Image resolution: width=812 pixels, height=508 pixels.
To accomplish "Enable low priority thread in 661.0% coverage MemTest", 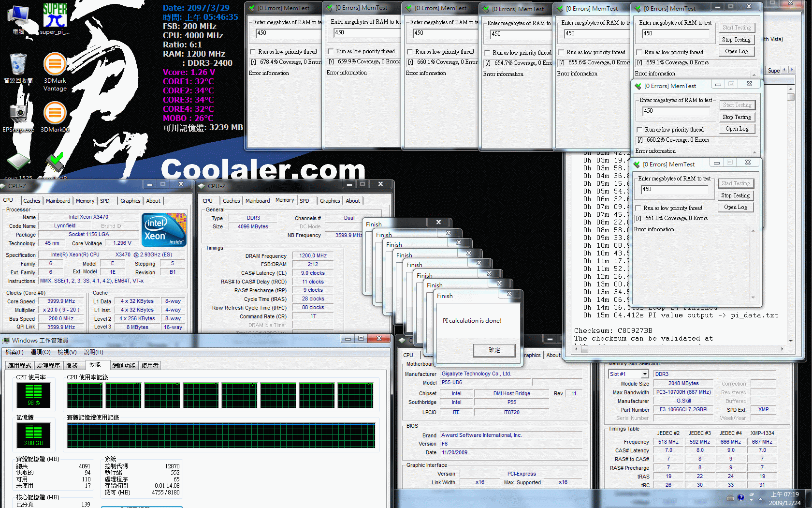I will 638,208.
